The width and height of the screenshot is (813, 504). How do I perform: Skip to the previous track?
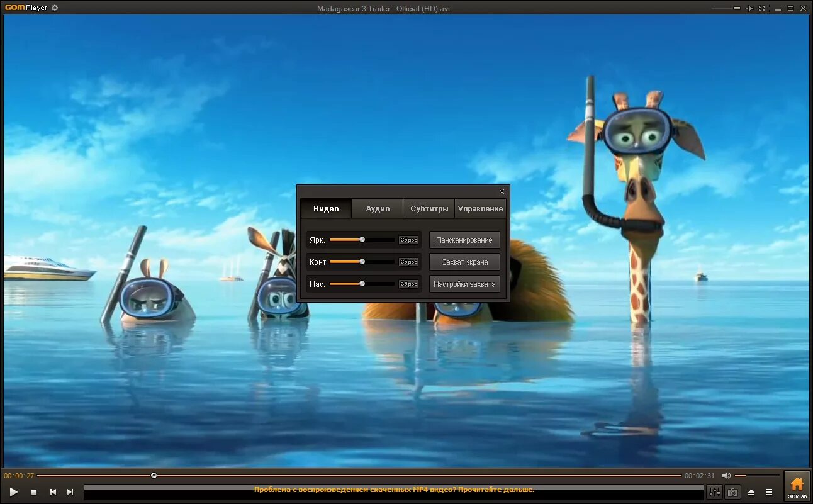click(x=53, y=492)
